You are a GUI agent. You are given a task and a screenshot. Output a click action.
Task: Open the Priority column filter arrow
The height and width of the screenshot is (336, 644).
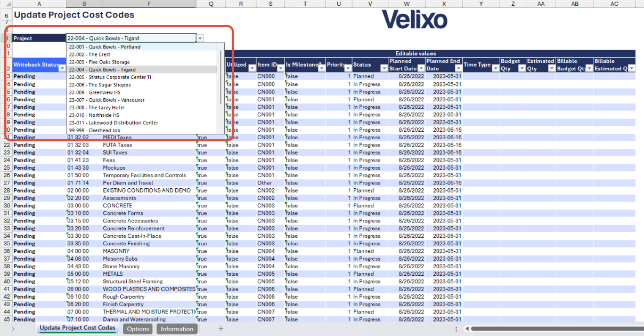pyautogui.click(x=347, y=69)
